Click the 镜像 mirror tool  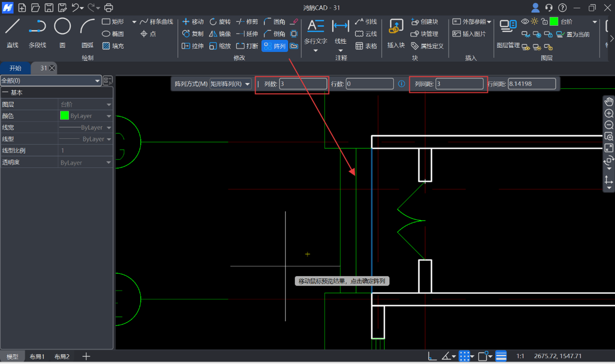tap(220, 34)
